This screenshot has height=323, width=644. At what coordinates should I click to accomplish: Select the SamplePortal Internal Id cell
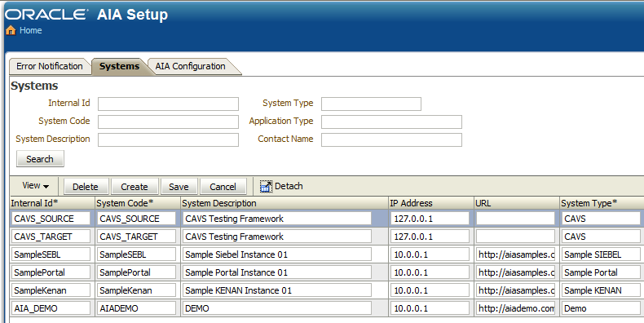tap(51, 272)
